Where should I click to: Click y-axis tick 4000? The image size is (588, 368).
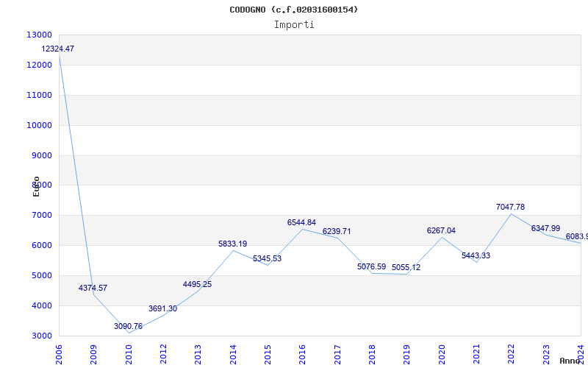[x=41, y=305]
